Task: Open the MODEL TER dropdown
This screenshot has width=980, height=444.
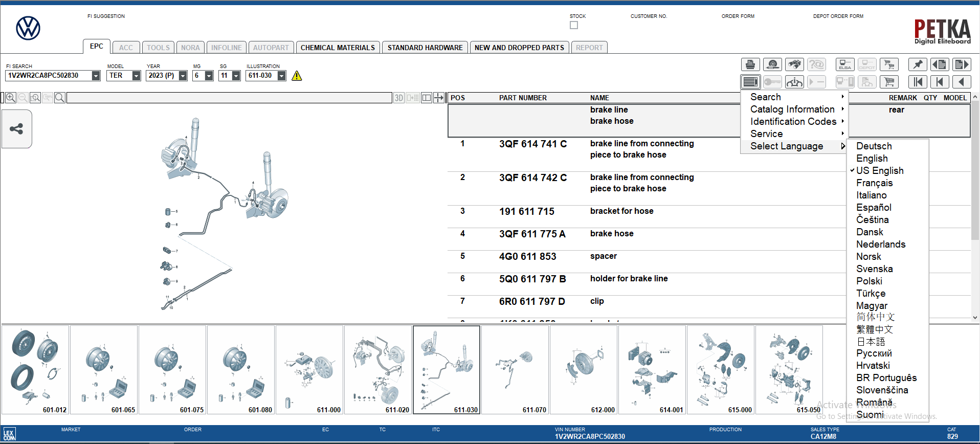Action: 136,76
